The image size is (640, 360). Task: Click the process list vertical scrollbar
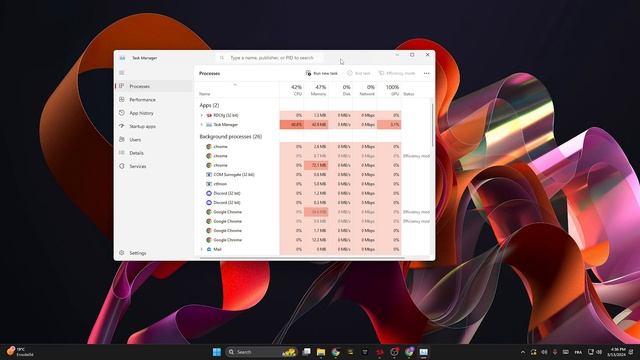433,124
